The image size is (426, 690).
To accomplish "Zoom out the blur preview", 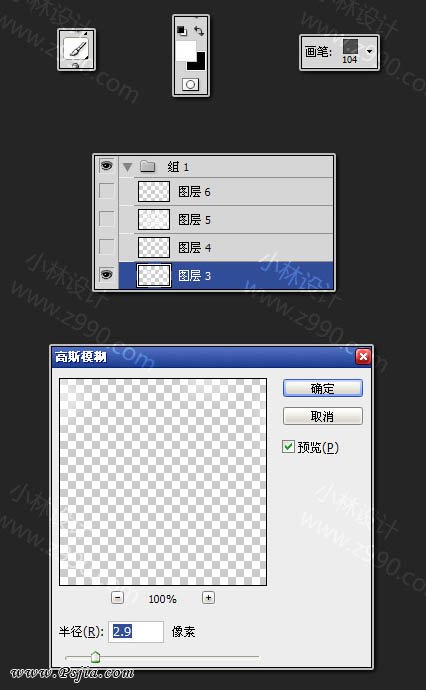I will point(117,598).
